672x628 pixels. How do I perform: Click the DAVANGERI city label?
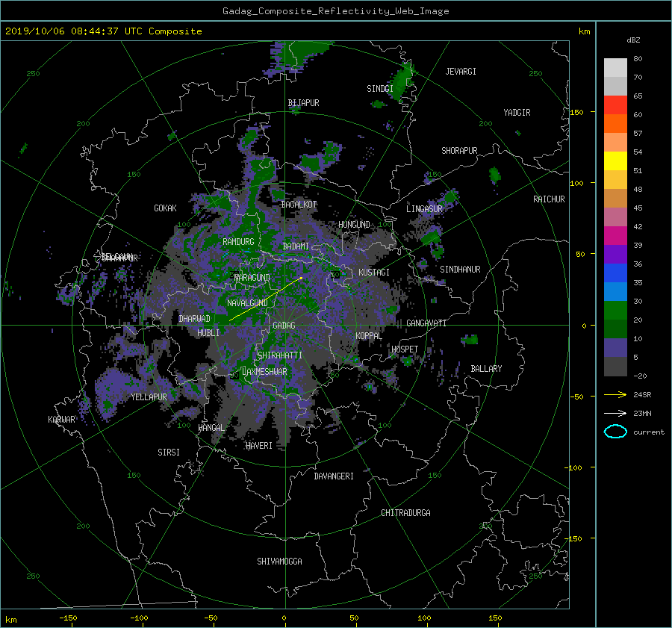(x=334, y=476)
